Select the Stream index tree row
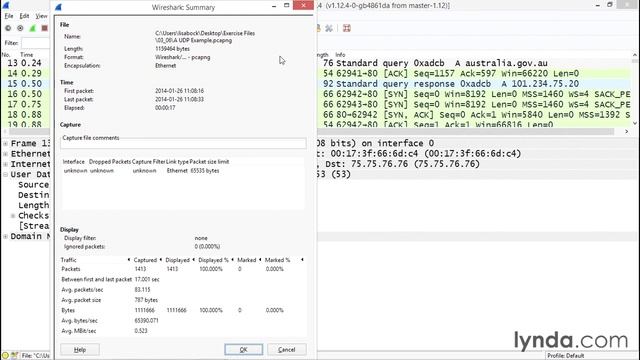 pos(34,226)
